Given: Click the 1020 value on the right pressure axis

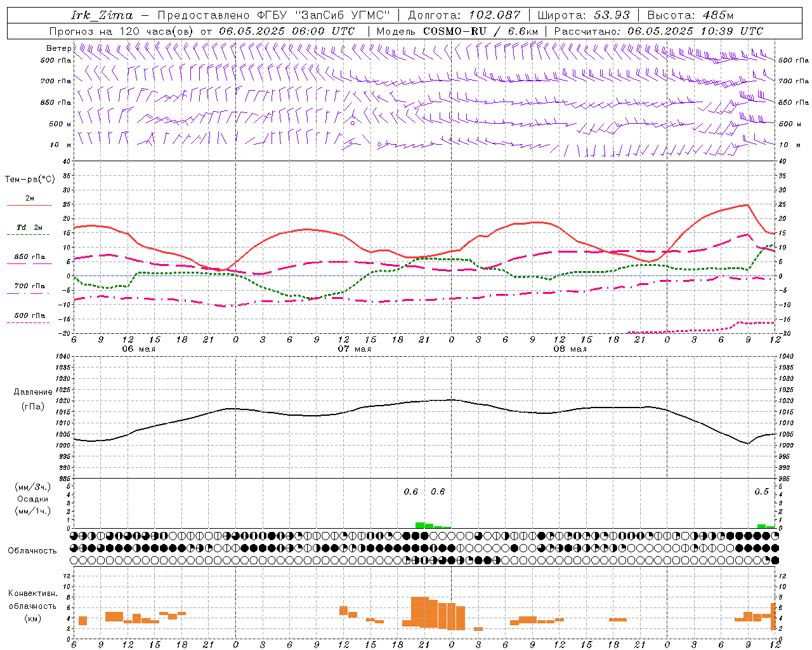Looking at the screenshot, I should [x=786, y=401].
